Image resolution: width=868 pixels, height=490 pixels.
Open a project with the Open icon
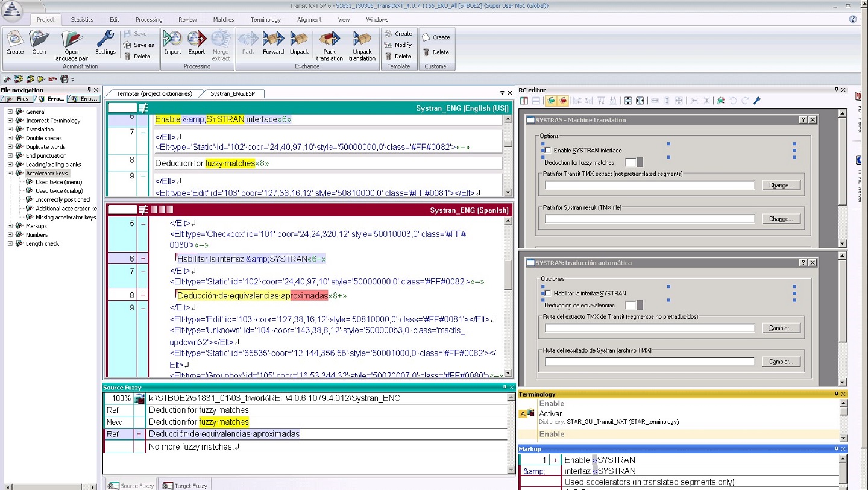[x=39, y=39]
